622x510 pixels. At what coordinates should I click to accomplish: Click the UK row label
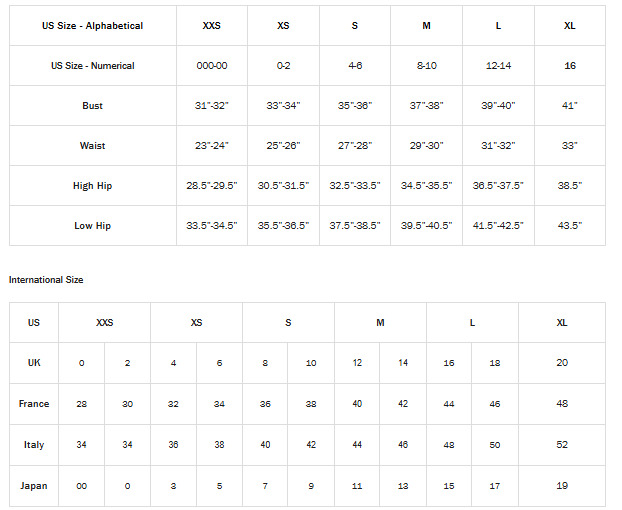click(34, 363)
